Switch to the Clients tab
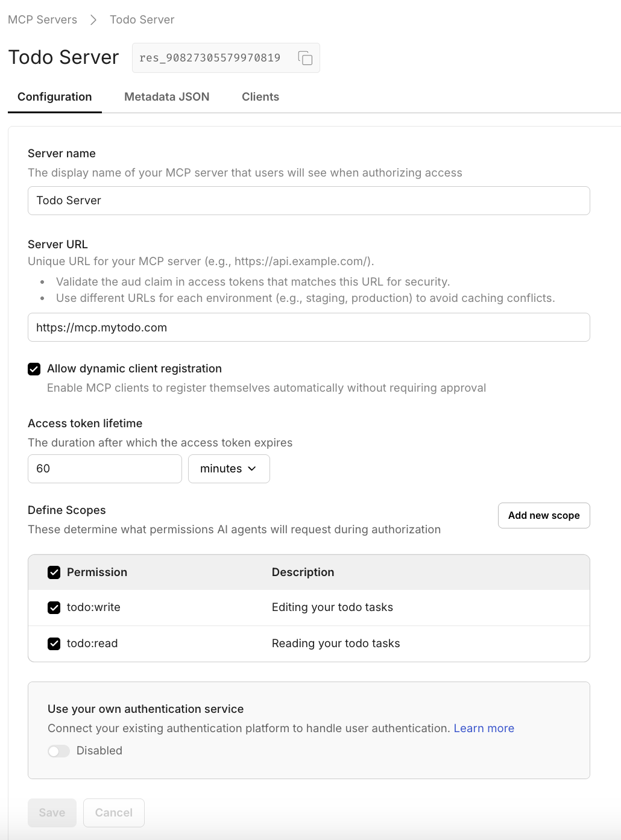The height and width of the screenshot is (840, 621). (260, 96)
